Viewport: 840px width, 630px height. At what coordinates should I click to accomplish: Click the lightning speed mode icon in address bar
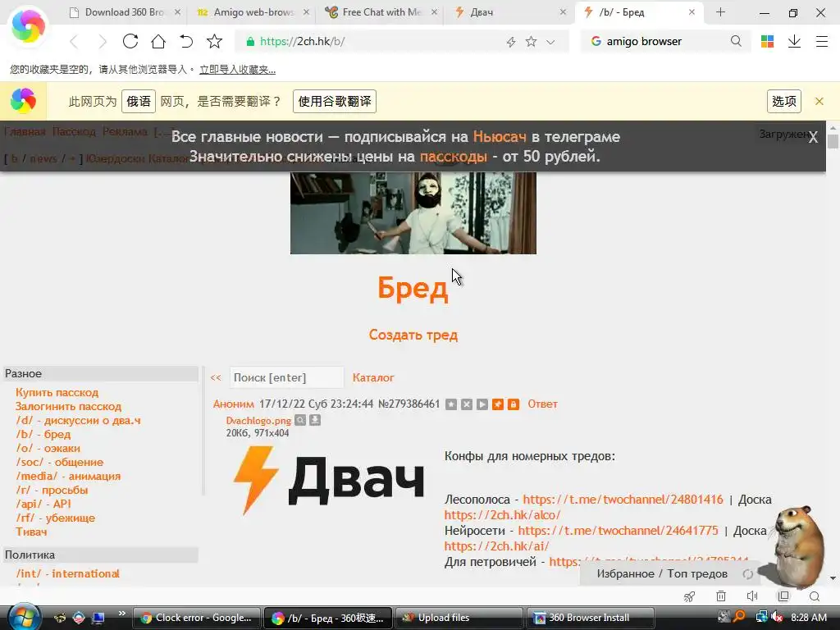tap(510, 42)
